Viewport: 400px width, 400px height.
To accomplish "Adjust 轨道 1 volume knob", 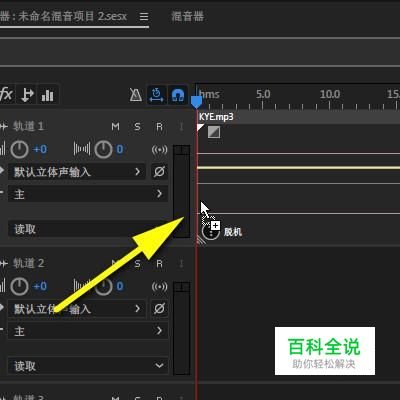I will point(19,149).
